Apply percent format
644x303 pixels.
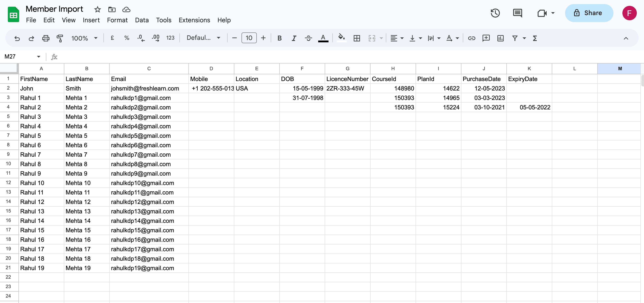127,38
